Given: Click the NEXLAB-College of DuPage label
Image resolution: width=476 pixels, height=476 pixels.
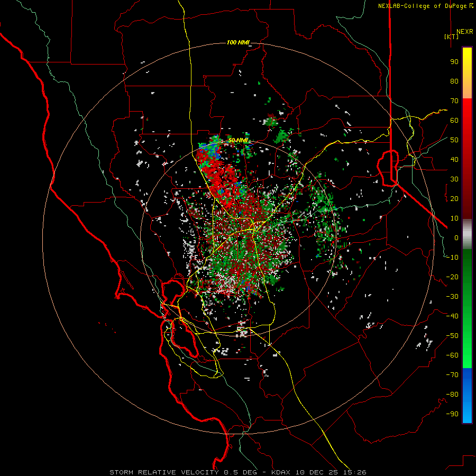Looking at the screenshot, I should point(425,6).
